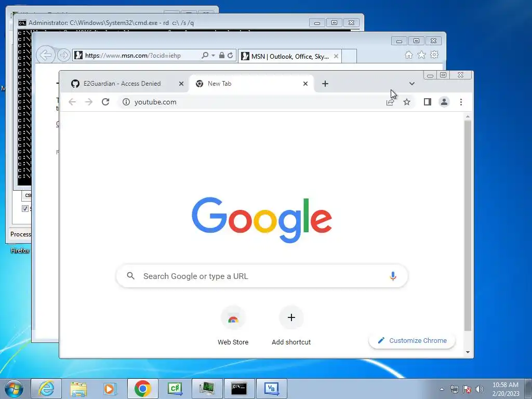This screenshot has height=399, width=532.
Task: Close the E2Guardian tab
Action: (x=181, y=84)
